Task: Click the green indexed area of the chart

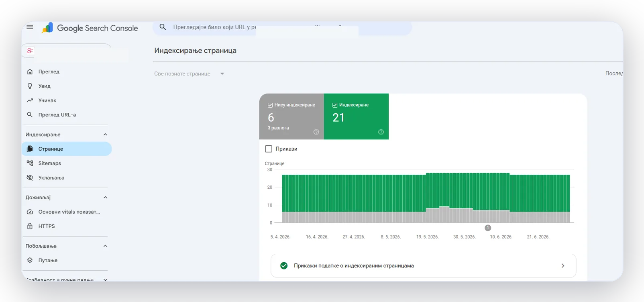Action: [426, 192]
